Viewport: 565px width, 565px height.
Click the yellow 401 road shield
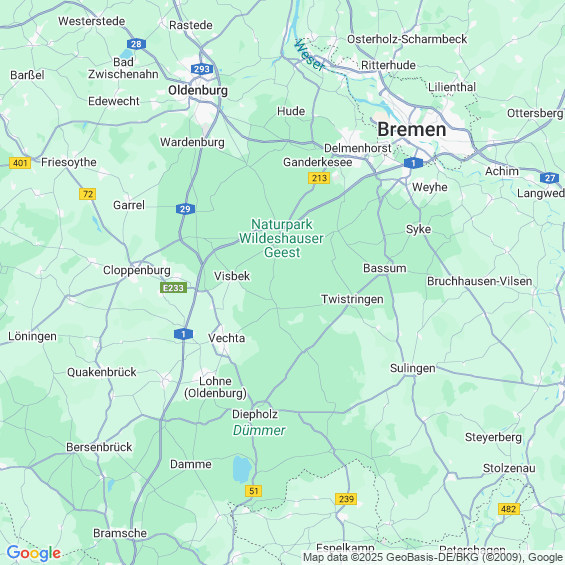coord(20,163)
